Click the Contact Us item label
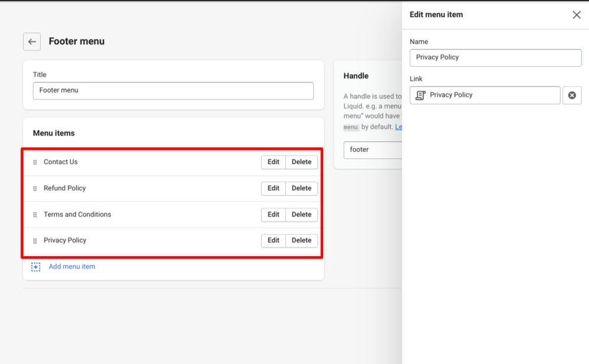This screenshot has height=364, width=589. 61,162
